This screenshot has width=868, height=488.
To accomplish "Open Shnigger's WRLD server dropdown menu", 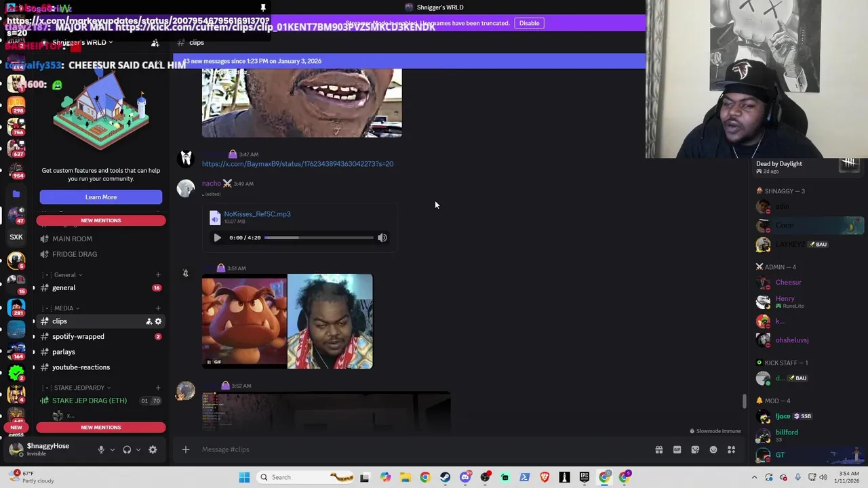I will point(82,43).
